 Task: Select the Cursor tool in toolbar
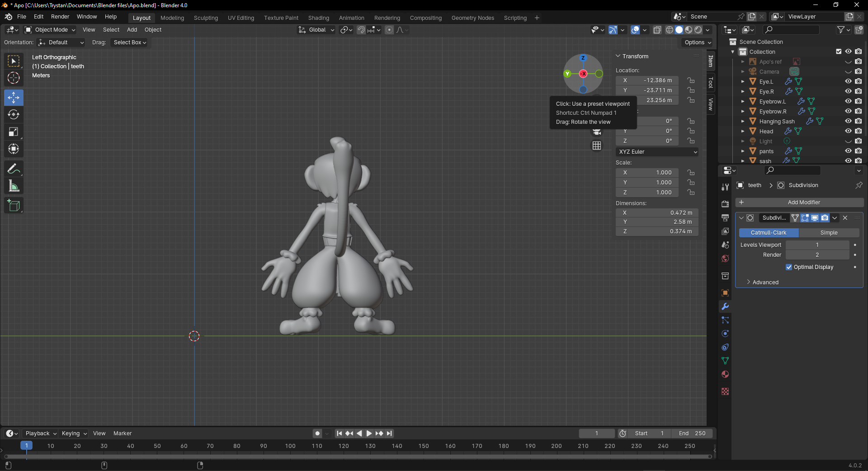[14, 78]
